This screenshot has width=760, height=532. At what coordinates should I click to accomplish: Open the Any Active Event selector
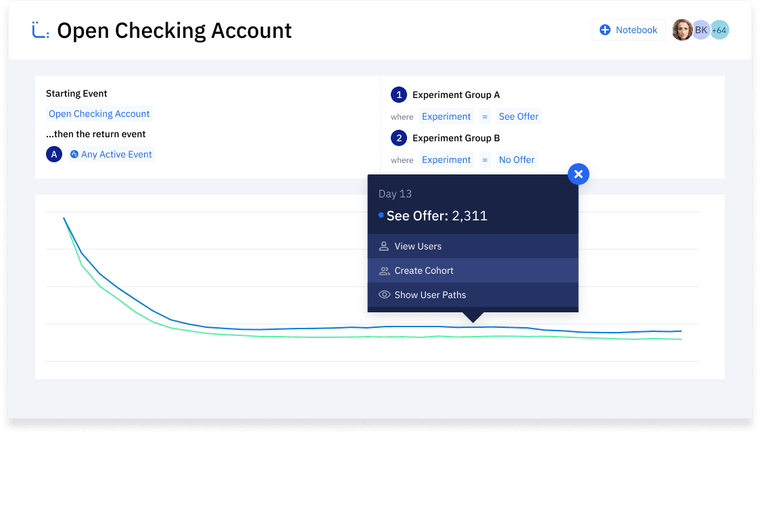click(112, 154)
